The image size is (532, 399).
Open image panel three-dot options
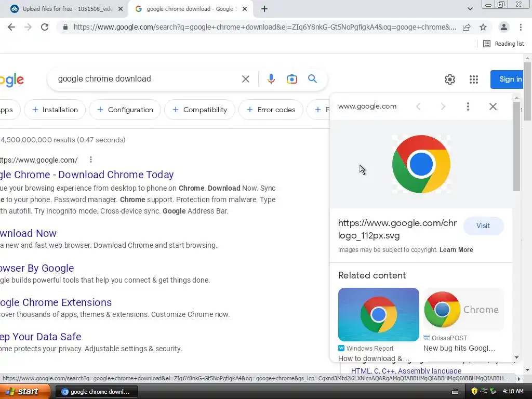coord(468,107)
